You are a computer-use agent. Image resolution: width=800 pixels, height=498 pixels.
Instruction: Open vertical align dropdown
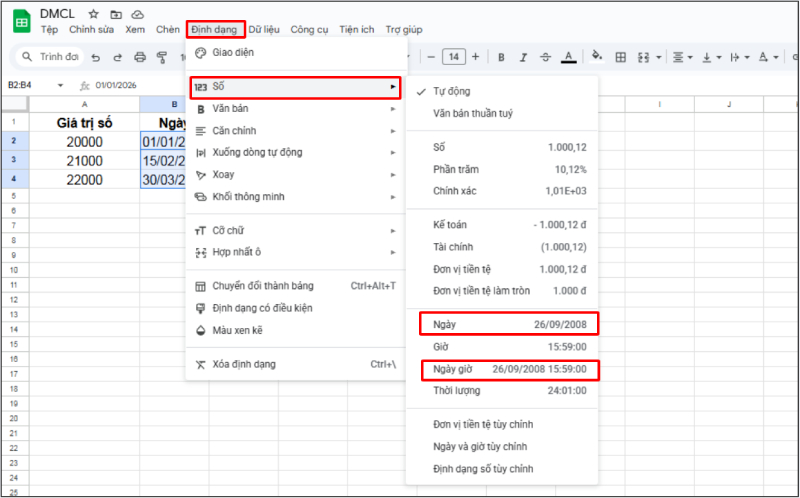[711, 57]
